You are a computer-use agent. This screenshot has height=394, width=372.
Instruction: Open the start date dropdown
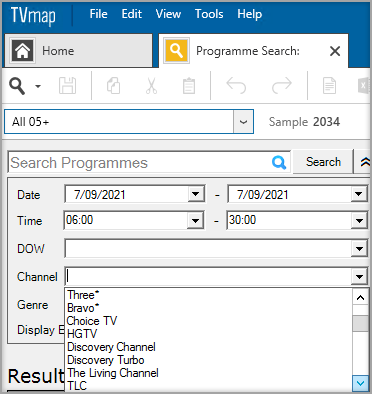[195, 194]
